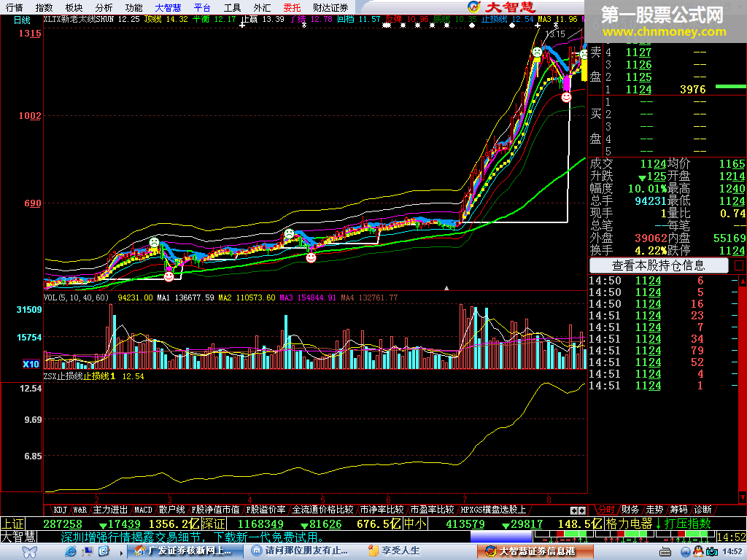Click the third quick launch icon
The width and height of the screenshot is (747, 560).
tap(104, 551)
